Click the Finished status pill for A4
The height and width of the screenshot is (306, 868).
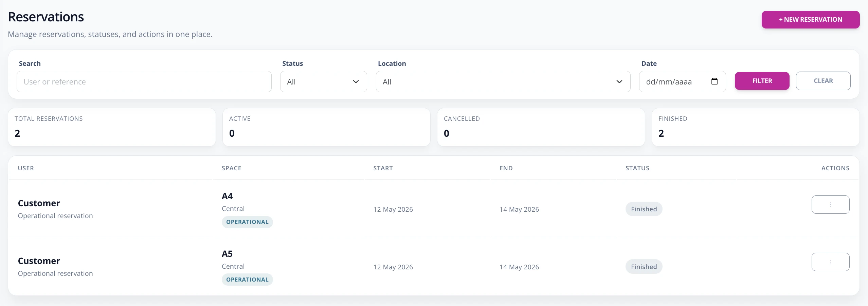coord(644,209)
